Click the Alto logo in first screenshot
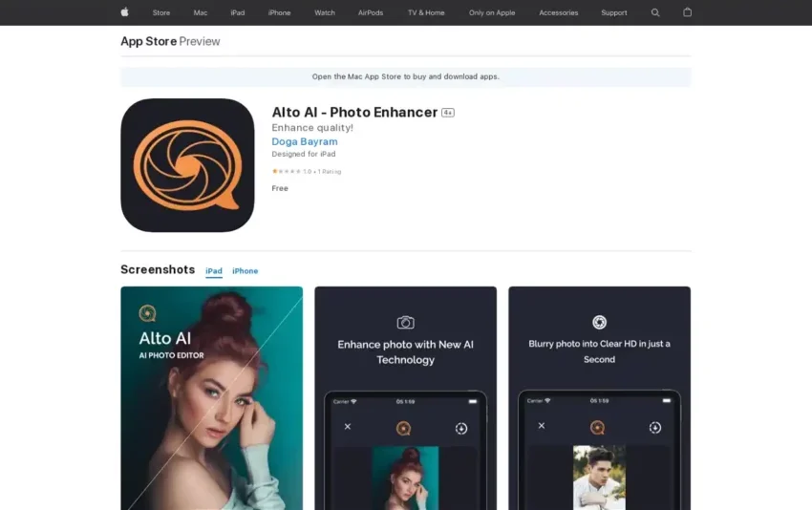The image size is (812, 510). 147,313
